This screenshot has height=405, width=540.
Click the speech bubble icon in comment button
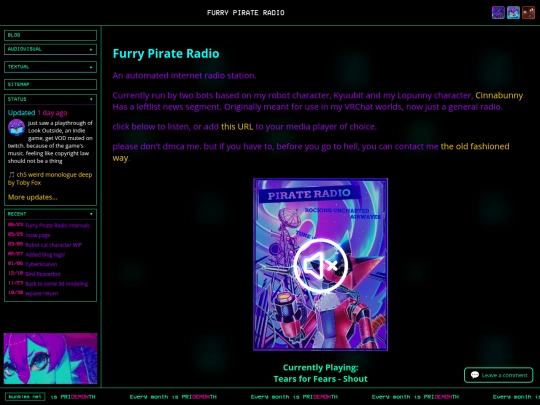[x=475, y=375]
